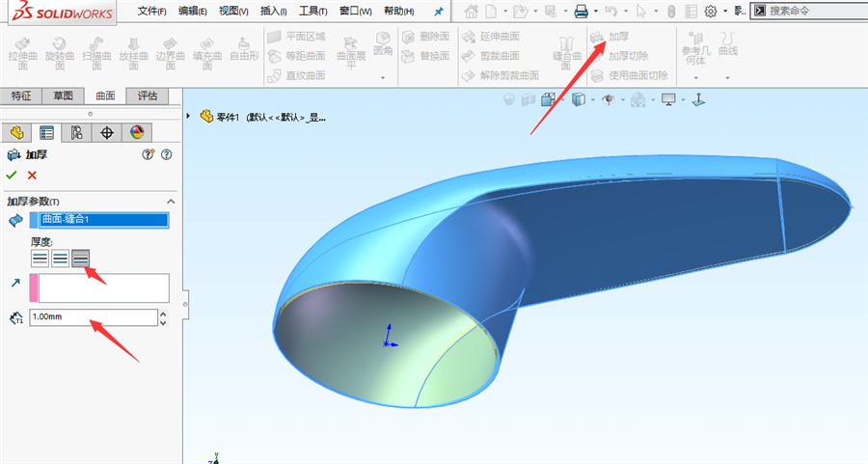This screenshot has width=868, height=464.
Task: Click the 搜索命令 search command field
Action: pos(808,11)
